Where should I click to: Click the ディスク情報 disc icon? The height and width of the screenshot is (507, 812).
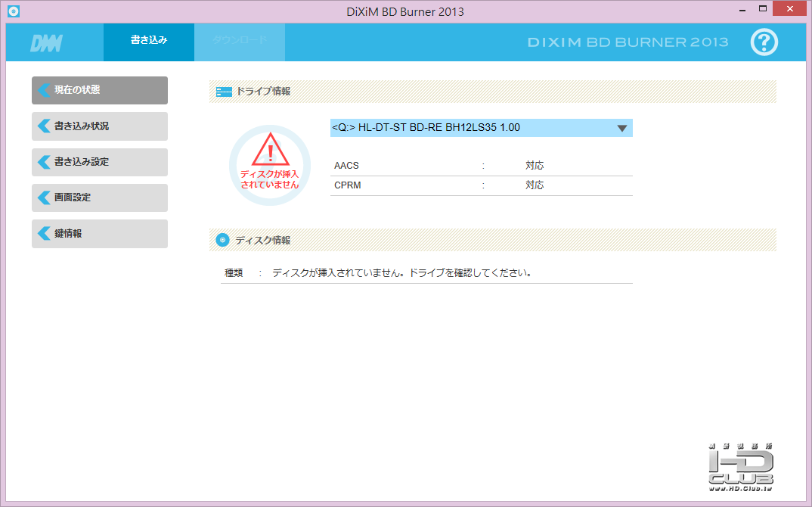(223, 240)
